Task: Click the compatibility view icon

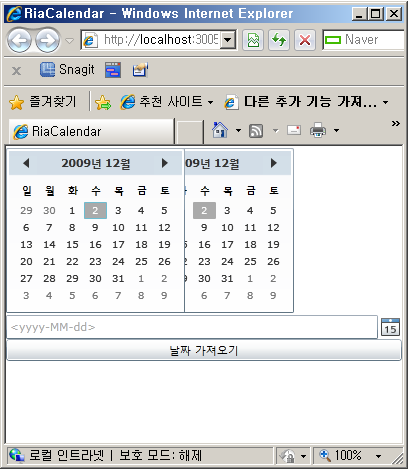Action: coord(253,40)
